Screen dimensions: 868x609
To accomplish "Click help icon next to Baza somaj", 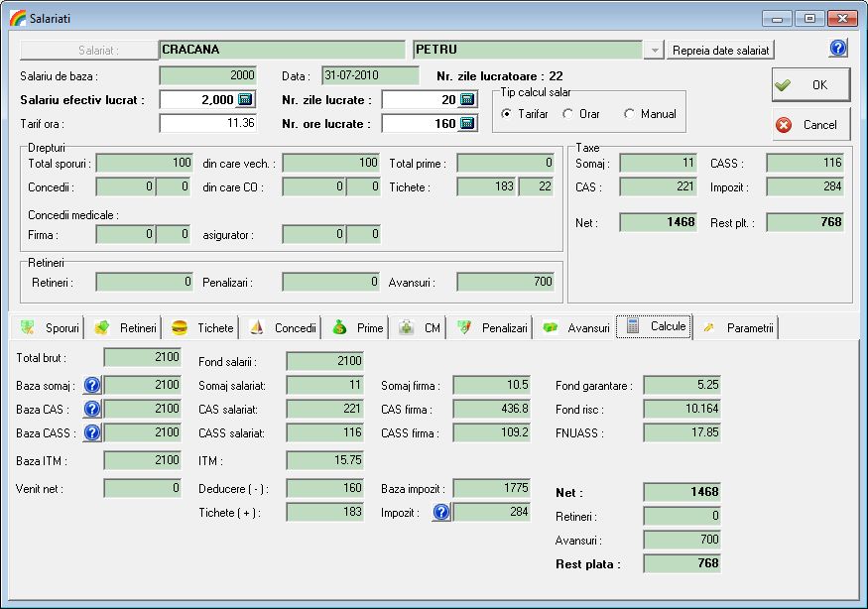I will click(x=91, y=385).
